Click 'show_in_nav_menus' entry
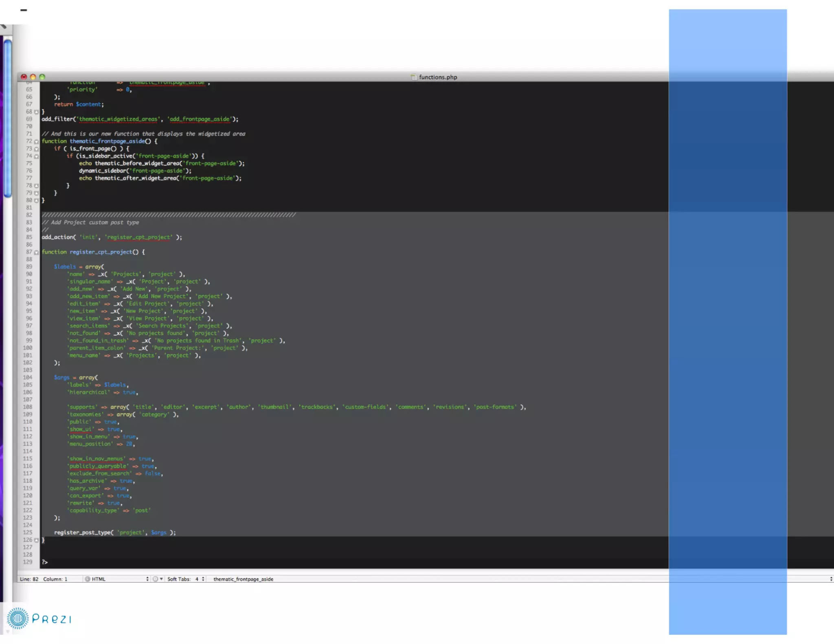834x644 pixels. pos(110,459)
